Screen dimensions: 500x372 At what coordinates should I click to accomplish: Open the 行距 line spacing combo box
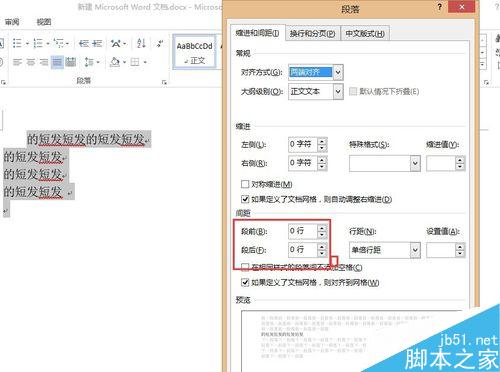coord(385,250)
